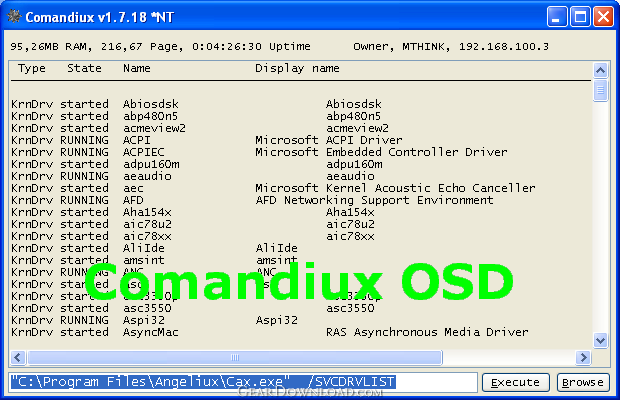Screen dimensions: 620x400
Task: Click the horizontal scrollbar thumb
Action: 235,357
